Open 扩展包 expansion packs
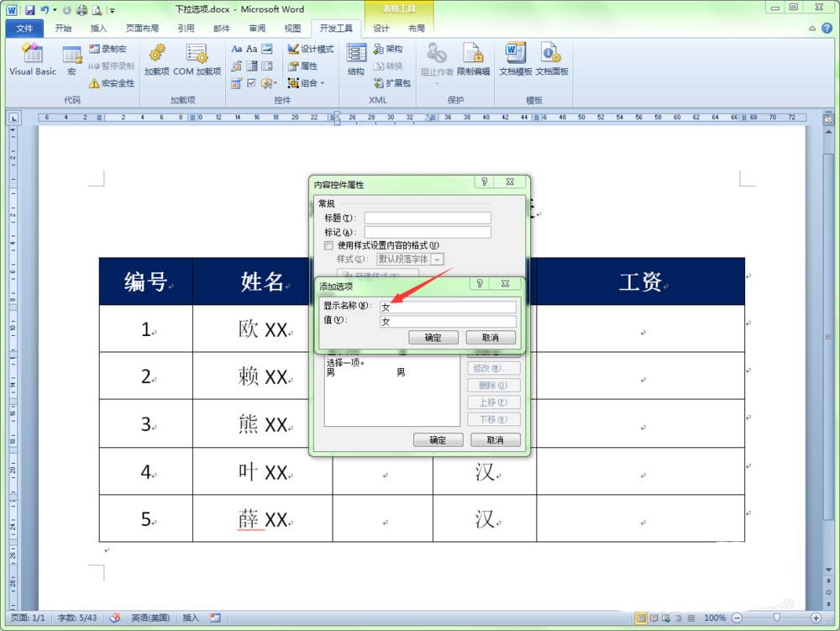This screenshot has width=840, height=631. 392,83
